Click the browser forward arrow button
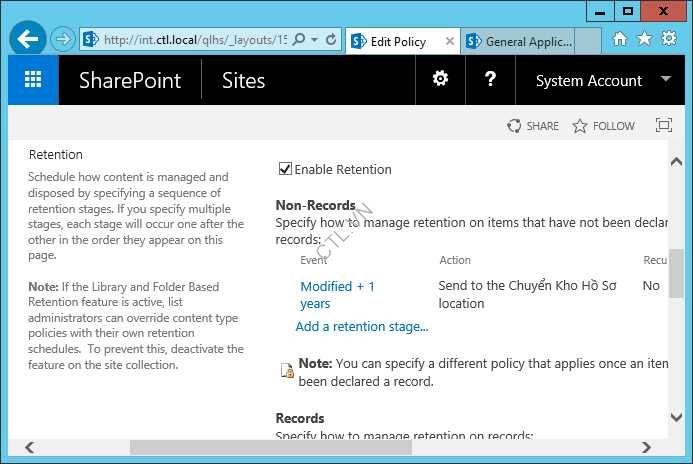 (63, 40)
